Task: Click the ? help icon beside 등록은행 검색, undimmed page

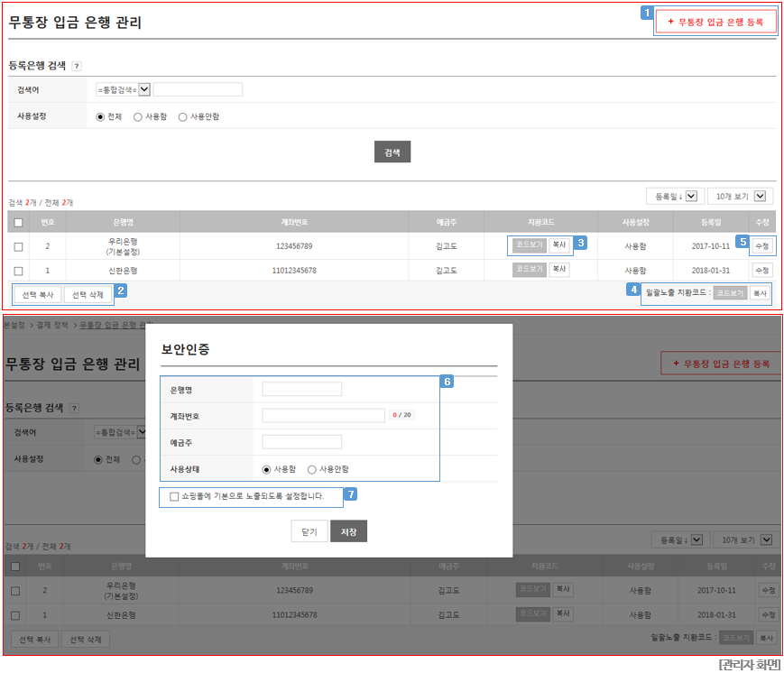Action: pos(77,66)
